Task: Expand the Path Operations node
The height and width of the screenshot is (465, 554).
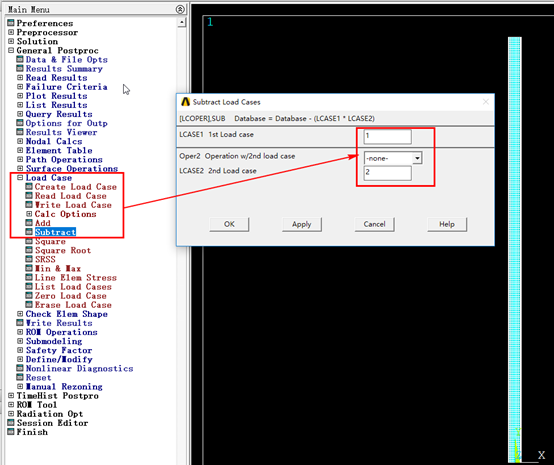Action: 20,159
